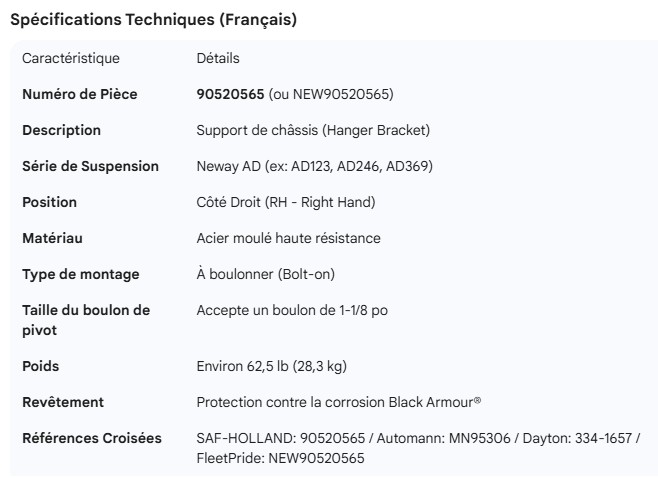Screen dimensions: 658x478
Task: Click the "Accepte un boulon de 1-1/8 po" value
Action: point(292,310)
